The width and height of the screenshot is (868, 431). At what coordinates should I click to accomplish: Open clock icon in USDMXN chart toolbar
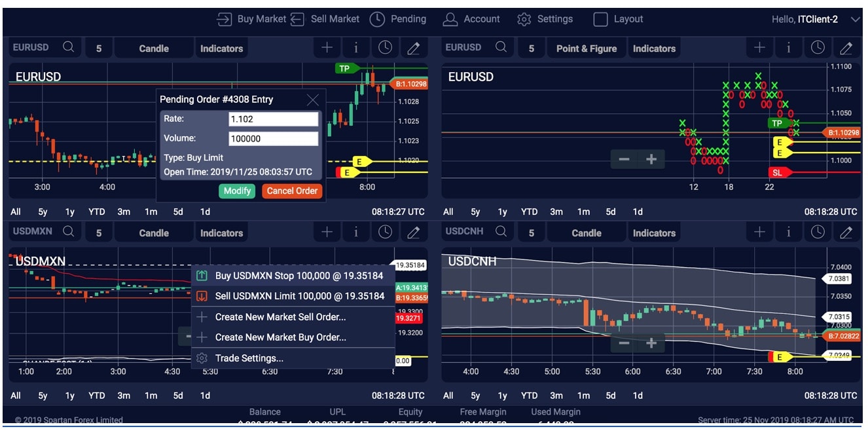coord(385,232)
